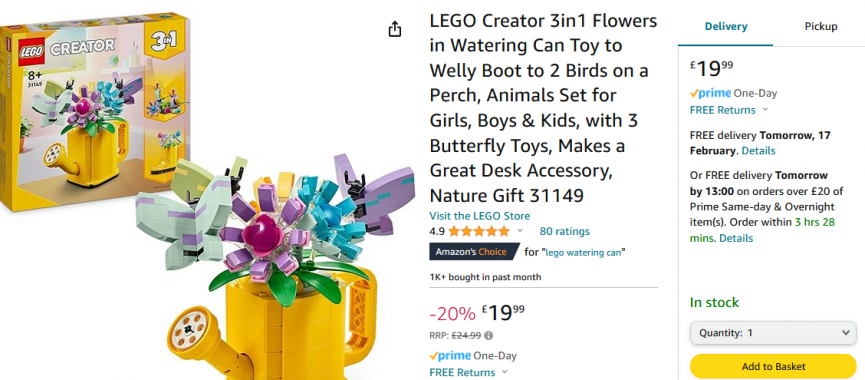
Task: Expand the ratings breakdown chevron
Action: 520,231
